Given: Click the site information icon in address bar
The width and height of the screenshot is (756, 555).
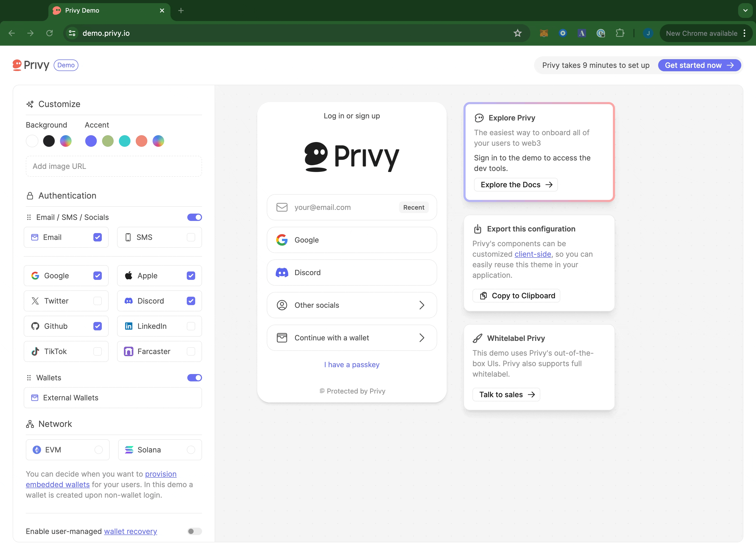Looking at the screenshot, I should tap(72, 33).
